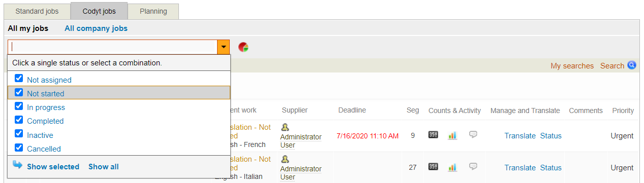Viewport: 644px width, 183px height.
Task: Open word counts icon for French job
Action: click(433, 135)
